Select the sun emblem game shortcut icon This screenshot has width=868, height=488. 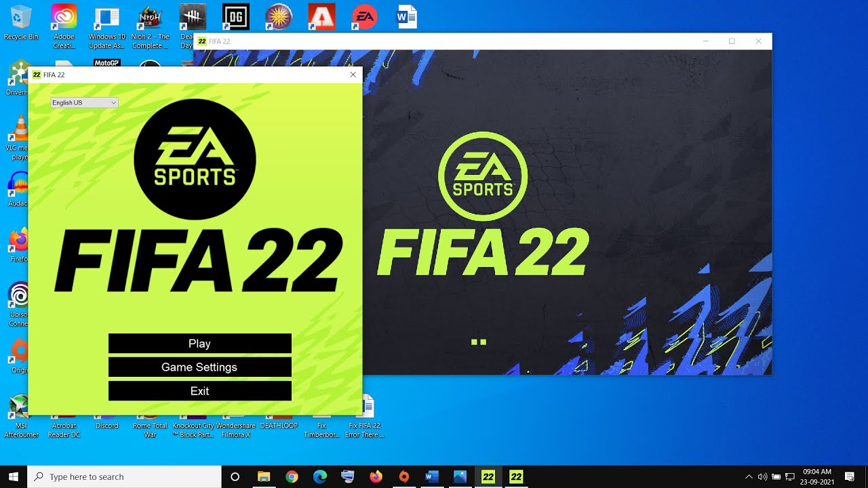(x=279, y=17)
